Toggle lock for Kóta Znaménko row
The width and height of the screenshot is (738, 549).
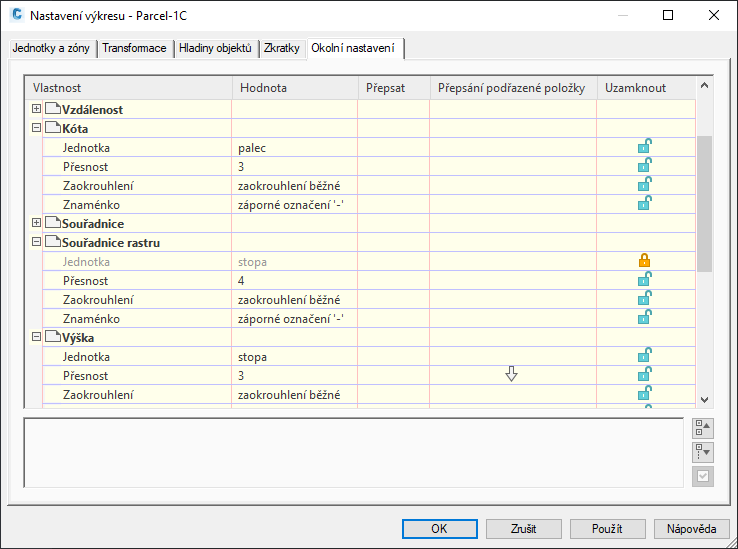644,203
